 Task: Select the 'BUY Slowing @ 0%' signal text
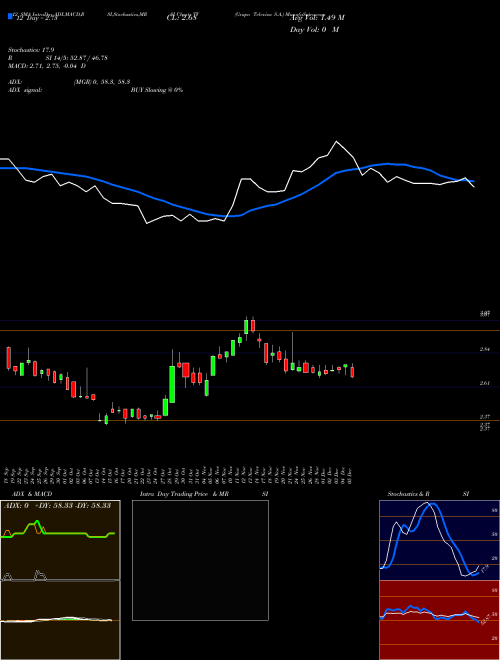[157, 90]
